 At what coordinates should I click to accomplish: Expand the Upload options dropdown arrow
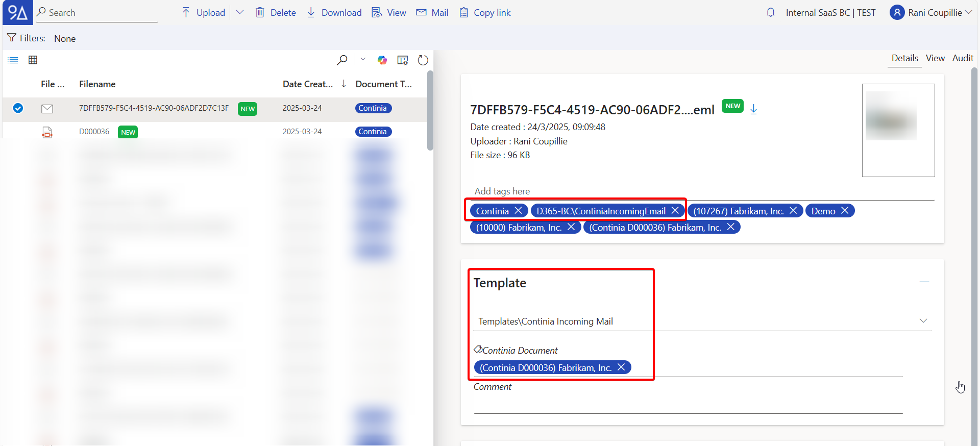coord(240,12)
